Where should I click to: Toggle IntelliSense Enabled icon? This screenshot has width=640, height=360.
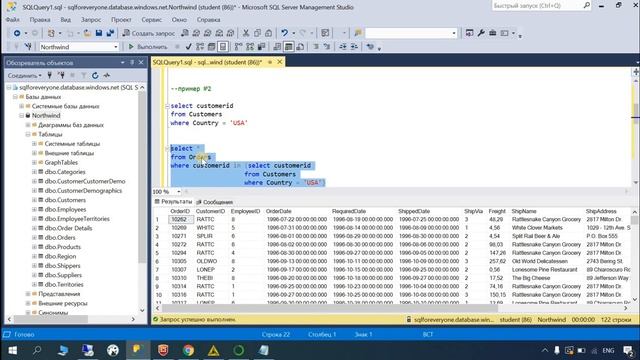(x=223, y=47)
